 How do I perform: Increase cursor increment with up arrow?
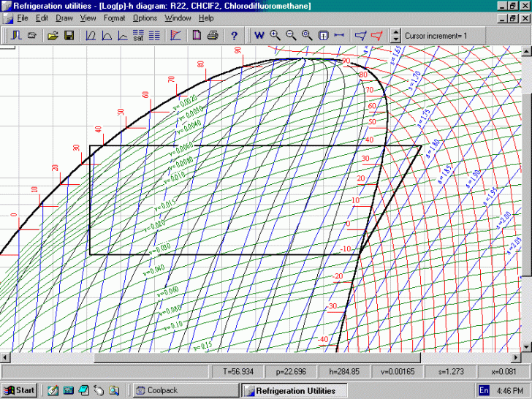[396, 32]
